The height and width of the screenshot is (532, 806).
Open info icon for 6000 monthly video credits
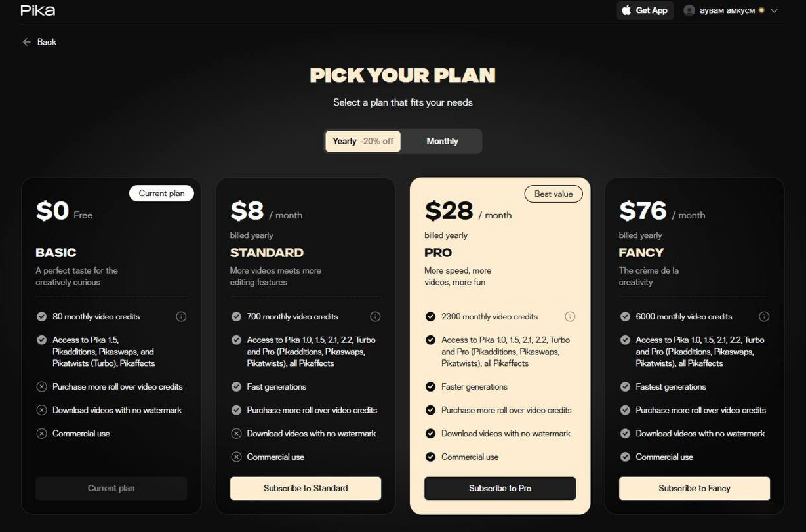764,317
